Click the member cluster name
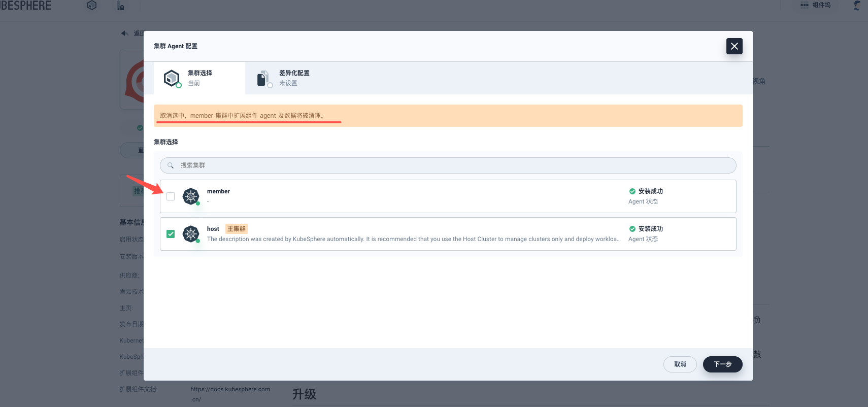 pyautogui.click(x=218, y=191)
